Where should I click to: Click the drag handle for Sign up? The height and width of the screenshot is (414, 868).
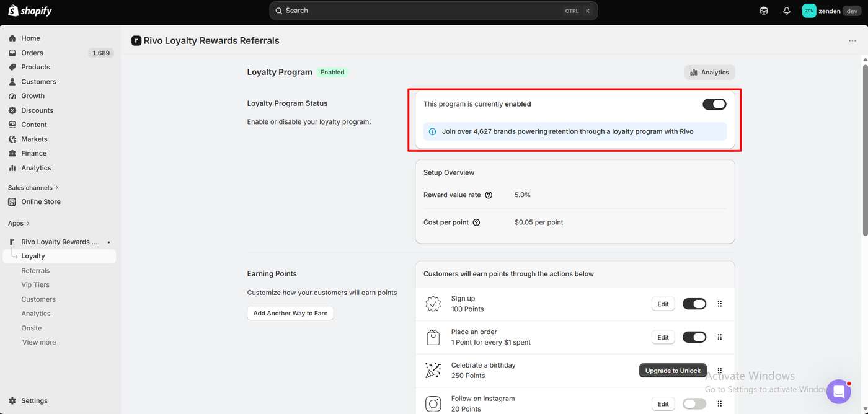pos(720,304)
